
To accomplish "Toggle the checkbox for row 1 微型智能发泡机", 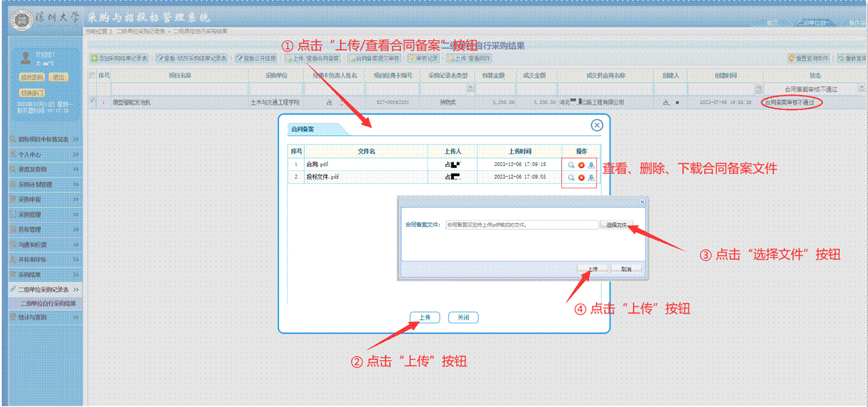I will 92,101.
